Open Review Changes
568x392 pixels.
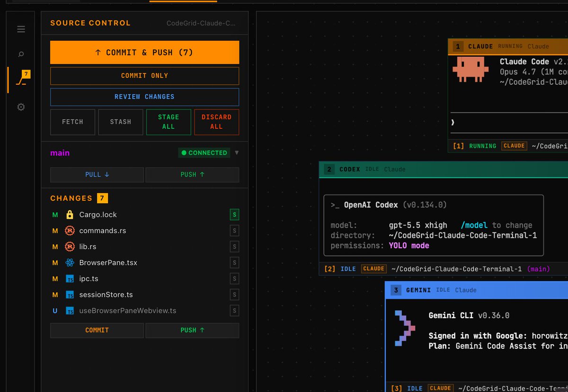[x=144, y=97]
